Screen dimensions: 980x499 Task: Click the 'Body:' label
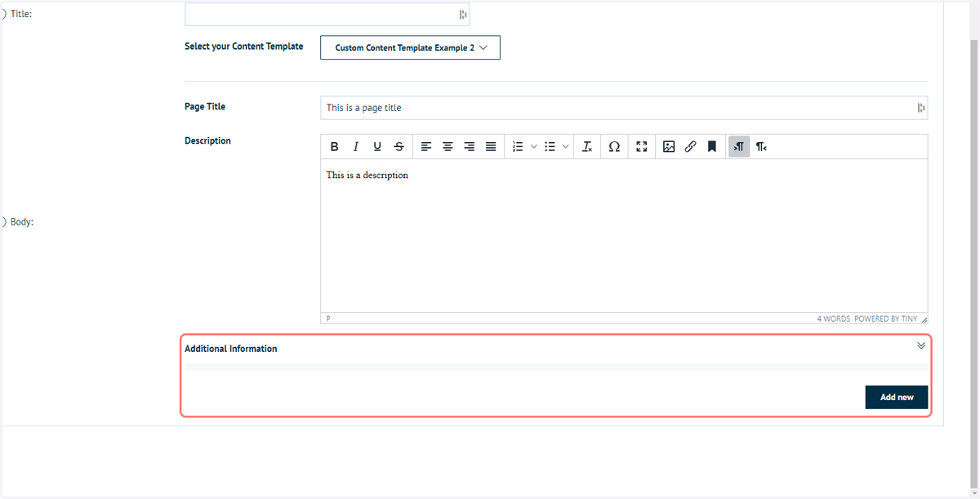click(21, 221)
